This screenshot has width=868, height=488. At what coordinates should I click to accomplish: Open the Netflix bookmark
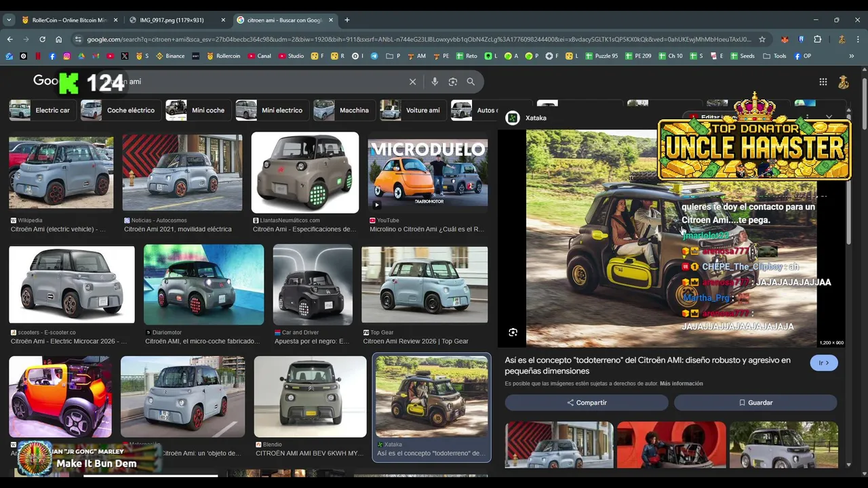click(38, 56)
